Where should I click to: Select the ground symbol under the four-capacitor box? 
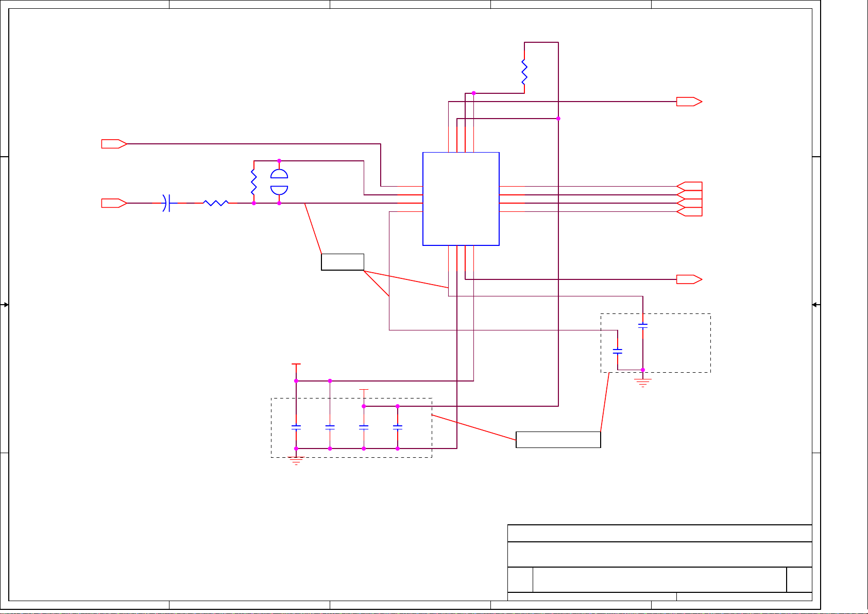(296, 460)
